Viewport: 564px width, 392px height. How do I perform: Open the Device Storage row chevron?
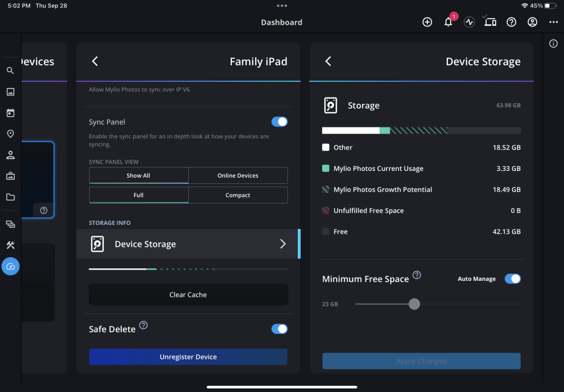tap(283, 244)
